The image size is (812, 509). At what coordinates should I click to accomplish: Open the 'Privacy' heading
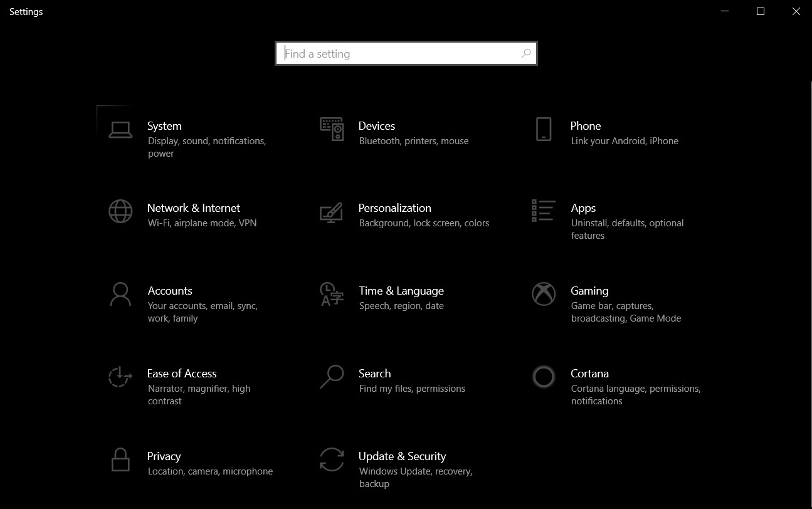[x=164, y=456]
